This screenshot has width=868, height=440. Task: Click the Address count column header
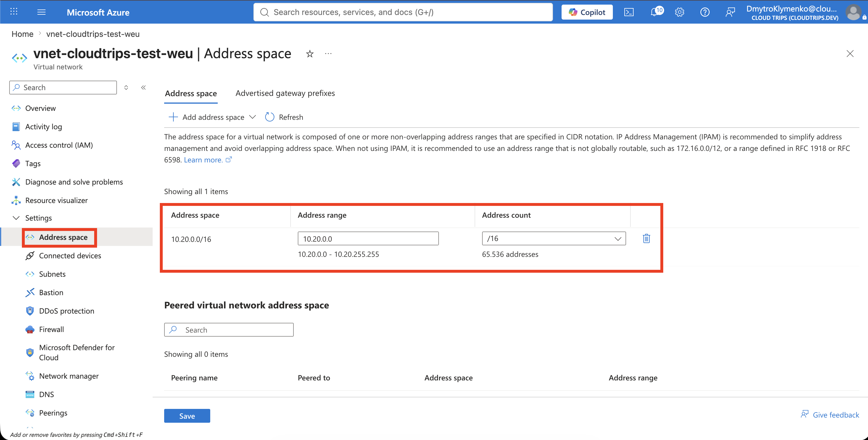tap(506, 215)
